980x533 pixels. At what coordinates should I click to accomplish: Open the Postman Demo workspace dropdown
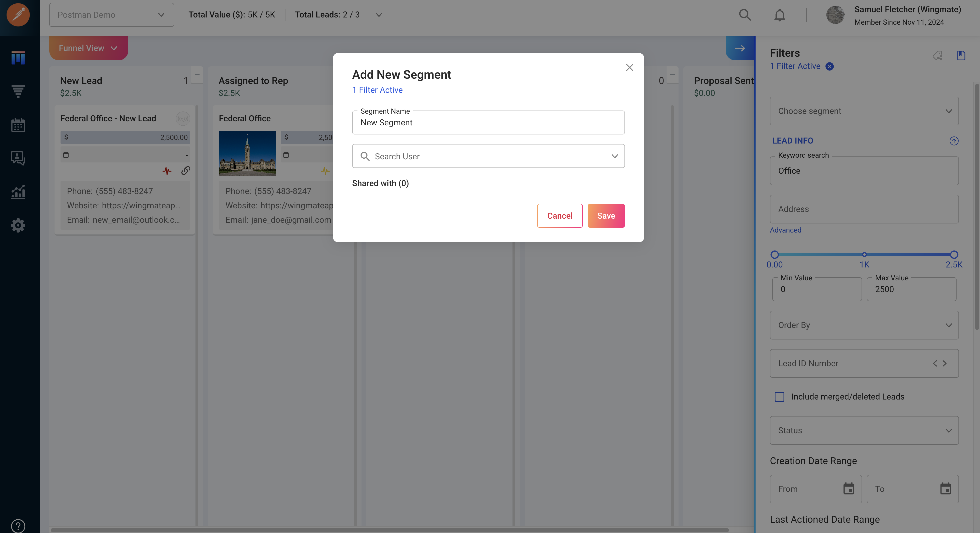(111, 15)
